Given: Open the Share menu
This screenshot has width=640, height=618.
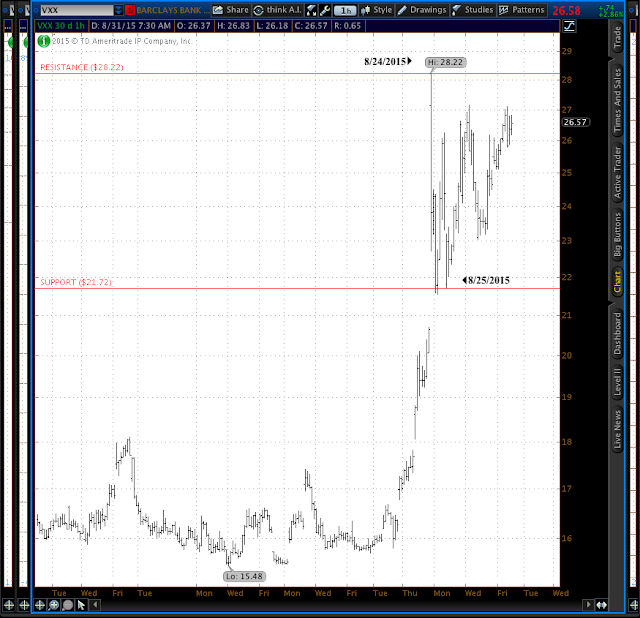Looking at the screenshot, I should (x=231, y=10).
